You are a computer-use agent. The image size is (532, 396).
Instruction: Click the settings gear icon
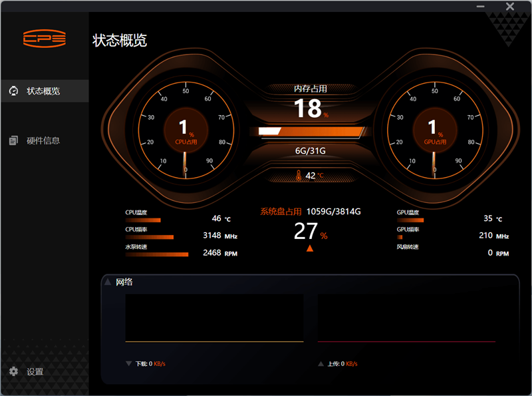tap(13, 371)
